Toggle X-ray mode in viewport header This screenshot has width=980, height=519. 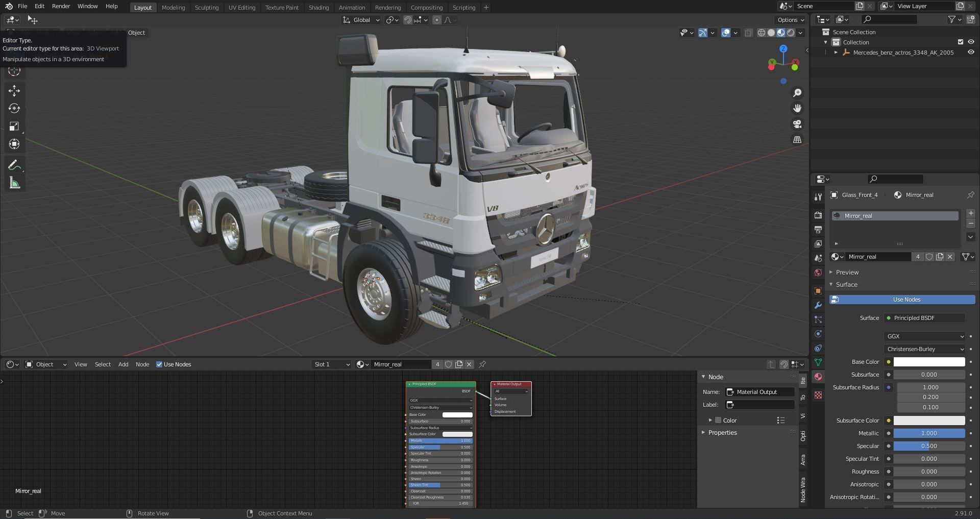(748, 33)
